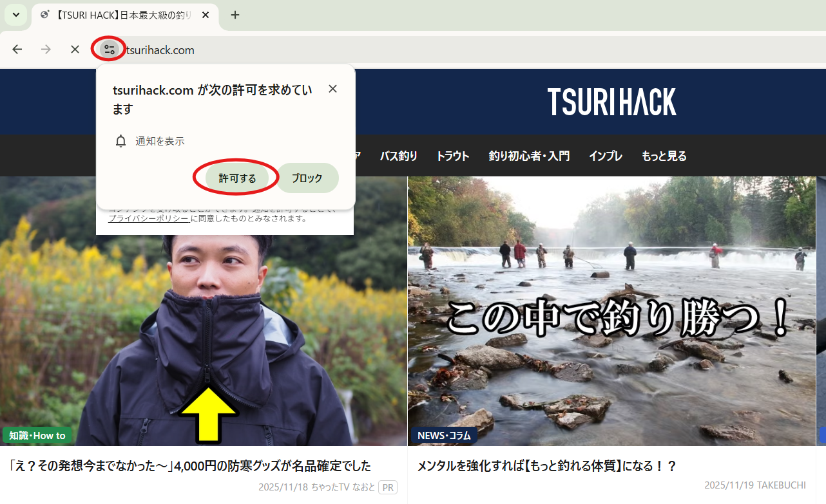826x504 pixels.
Task: Close the notification permission popup
Action: (x=332, y=89)
